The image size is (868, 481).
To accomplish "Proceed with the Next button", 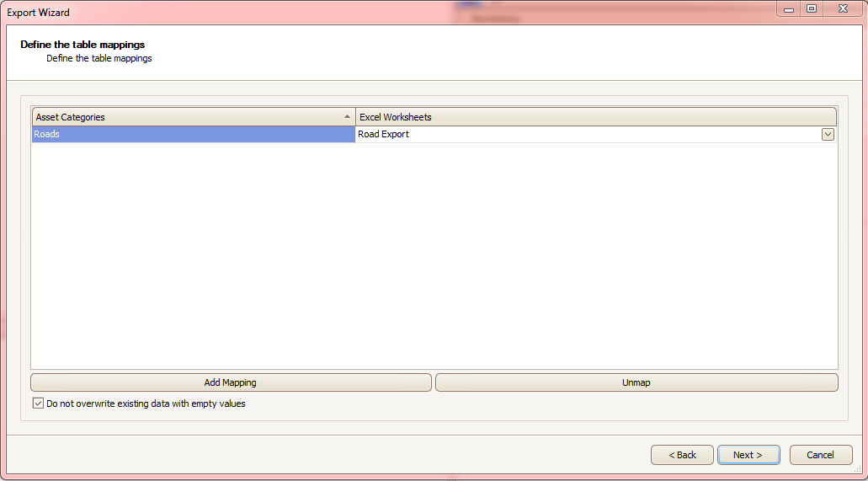I will (748, 455).
